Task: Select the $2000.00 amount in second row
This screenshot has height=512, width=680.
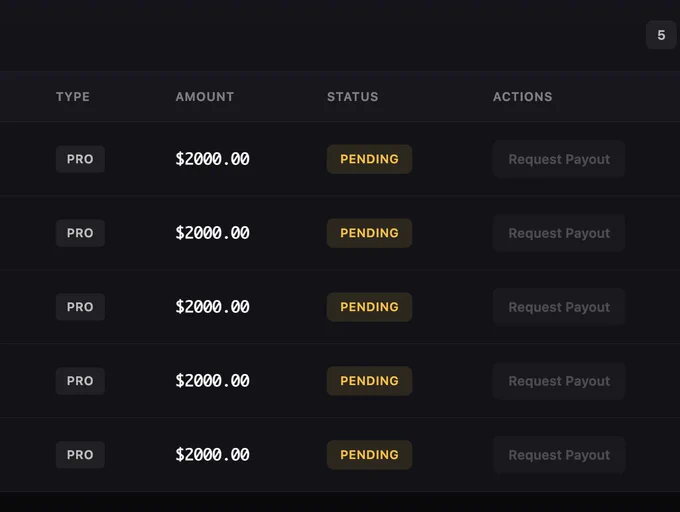Action: click(x=212, y=233)
